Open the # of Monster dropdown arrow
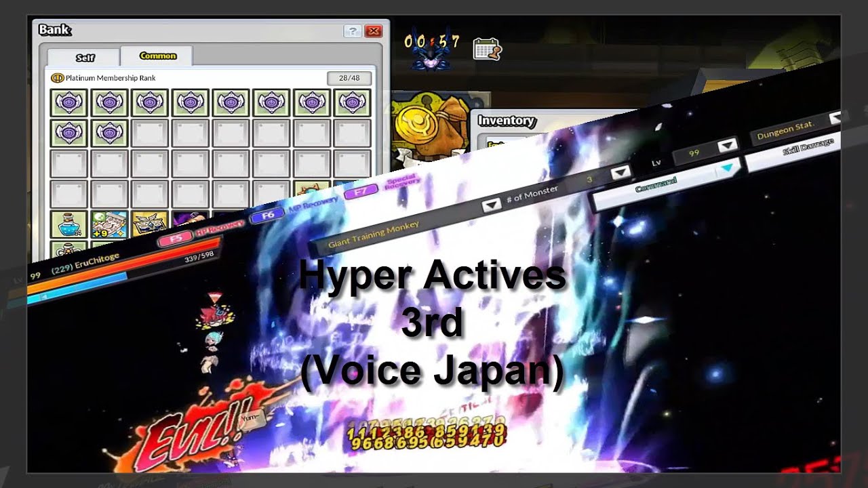This screenshot has width=868, height=488. coord(620,174)
